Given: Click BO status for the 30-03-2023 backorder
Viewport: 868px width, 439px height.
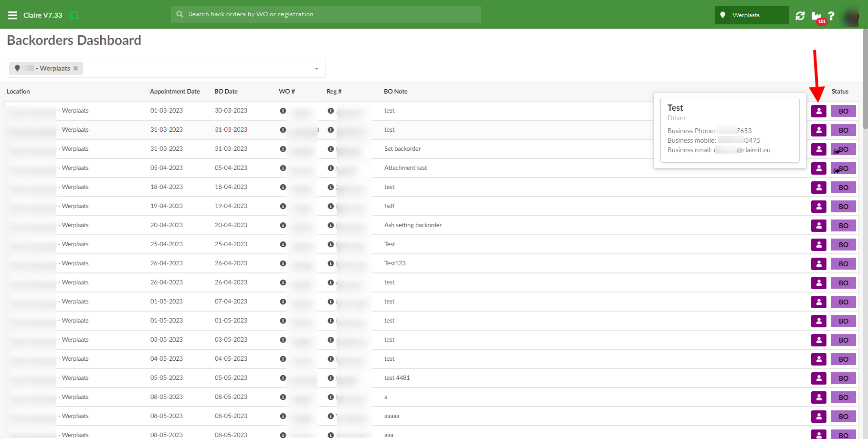Looking at the screenshot, I should point(844,111).
